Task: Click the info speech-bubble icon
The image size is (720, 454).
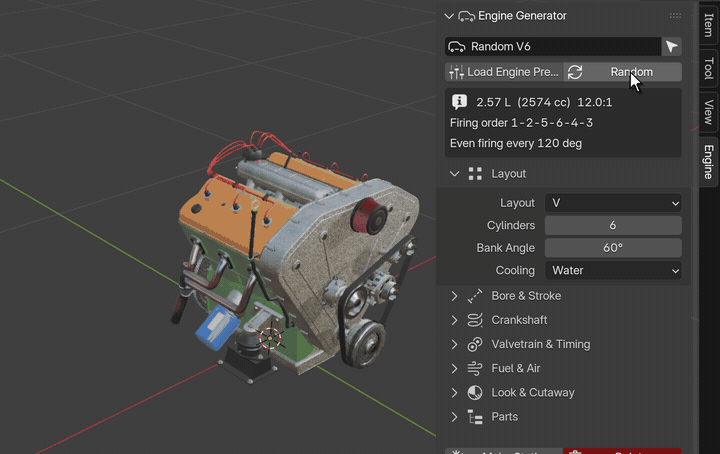Action: 459,101
